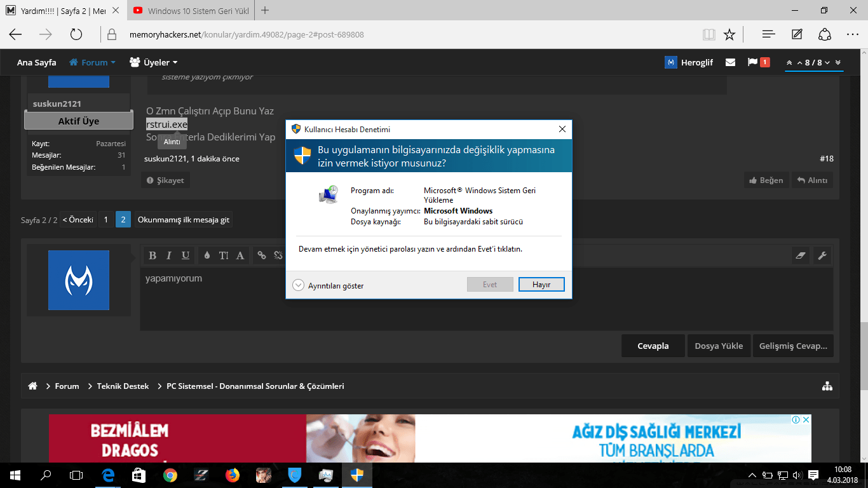Viewport: 868px width, 488px height.
Task: Insert a link using the chain icon
Action: (262, 255)
